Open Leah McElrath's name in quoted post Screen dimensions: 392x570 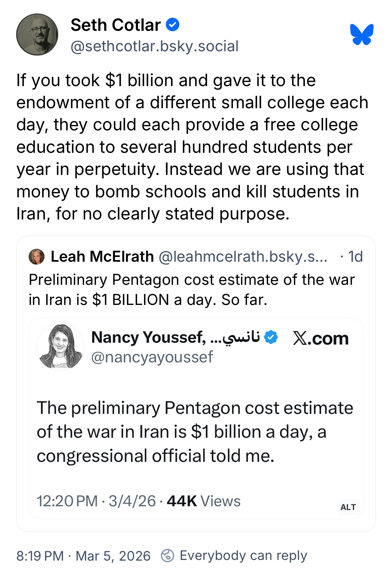point(102,257)
